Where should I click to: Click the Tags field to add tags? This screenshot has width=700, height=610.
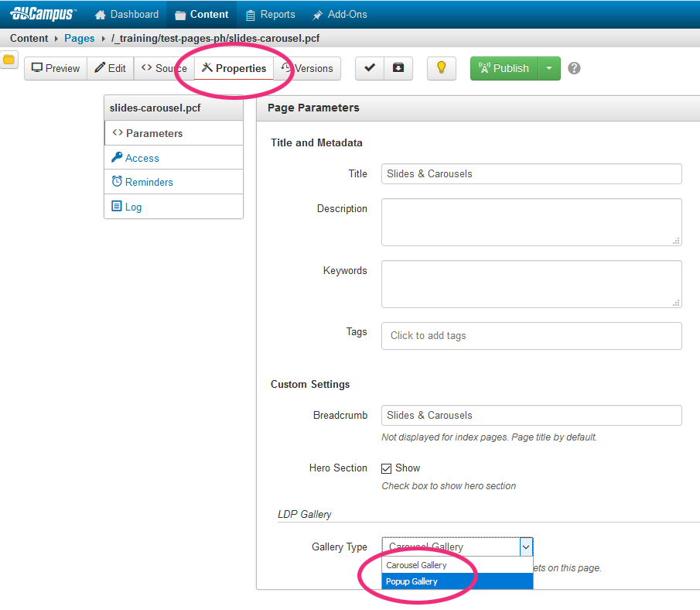click(x=531, y=336)
